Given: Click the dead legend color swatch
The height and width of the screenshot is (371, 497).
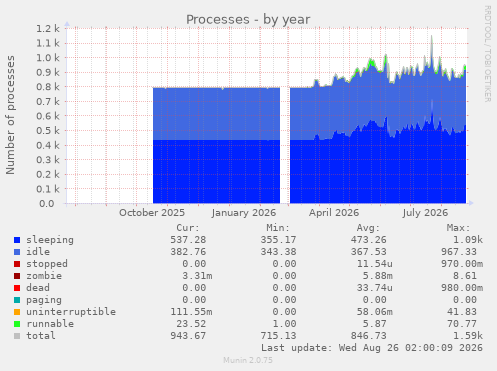Looking at the screenshot, I should click(17, 288).
